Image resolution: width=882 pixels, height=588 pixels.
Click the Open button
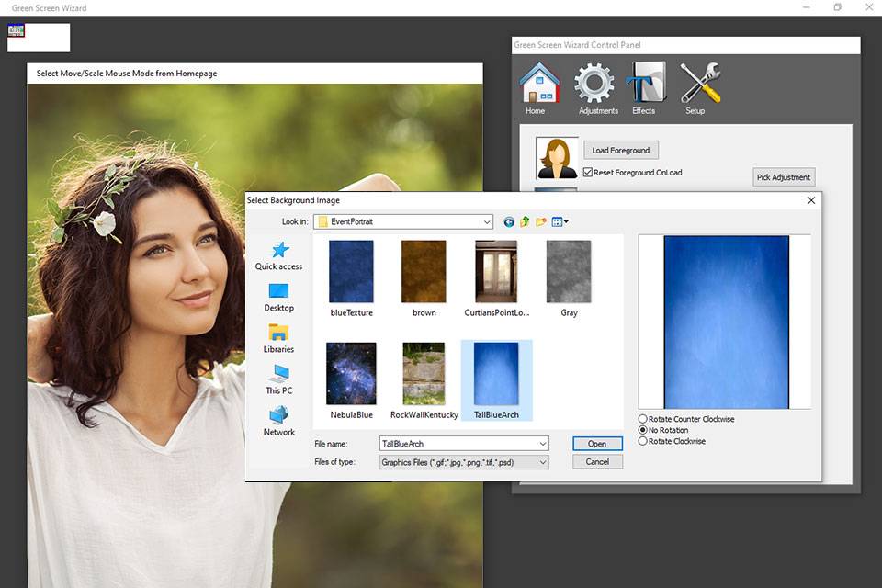(x=597, y=444)
